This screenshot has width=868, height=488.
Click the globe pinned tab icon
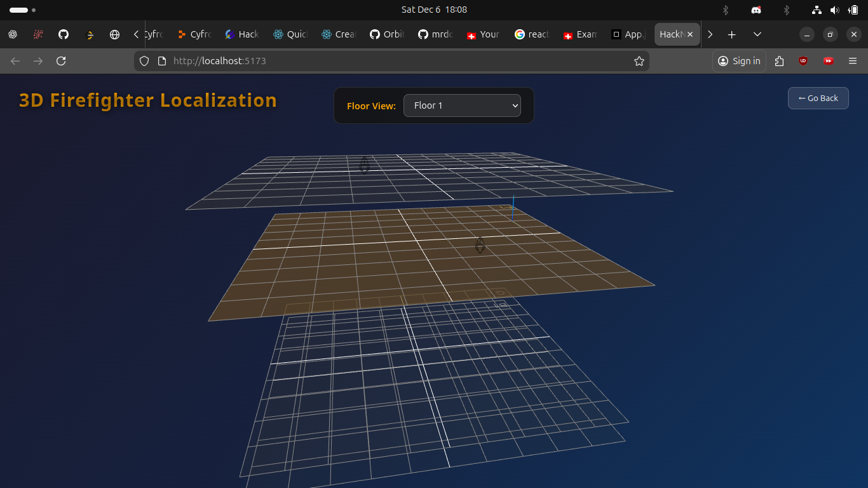coord(114,34)
